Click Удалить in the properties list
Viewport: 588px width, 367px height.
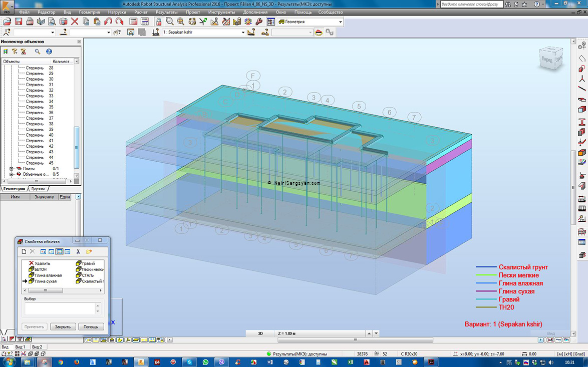(x=40, y=263)
